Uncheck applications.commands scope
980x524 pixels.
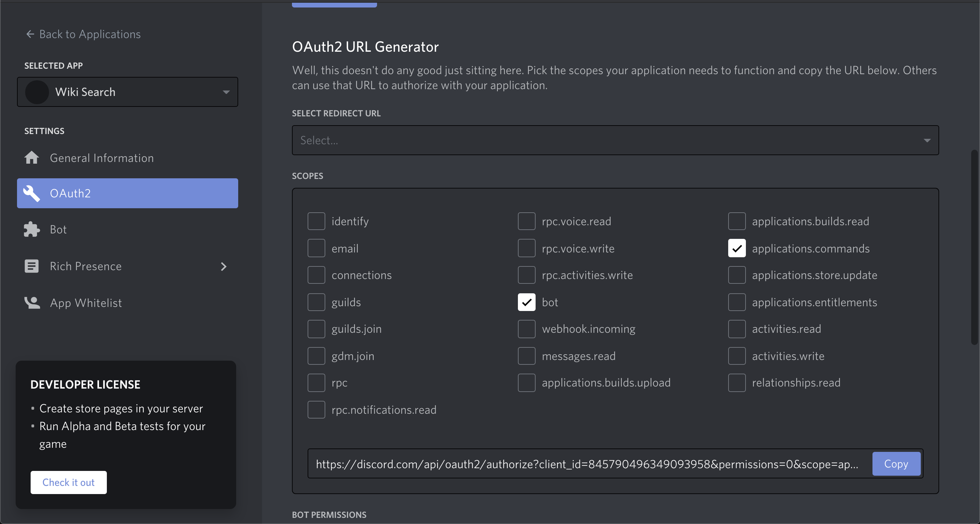click(736, 248)
